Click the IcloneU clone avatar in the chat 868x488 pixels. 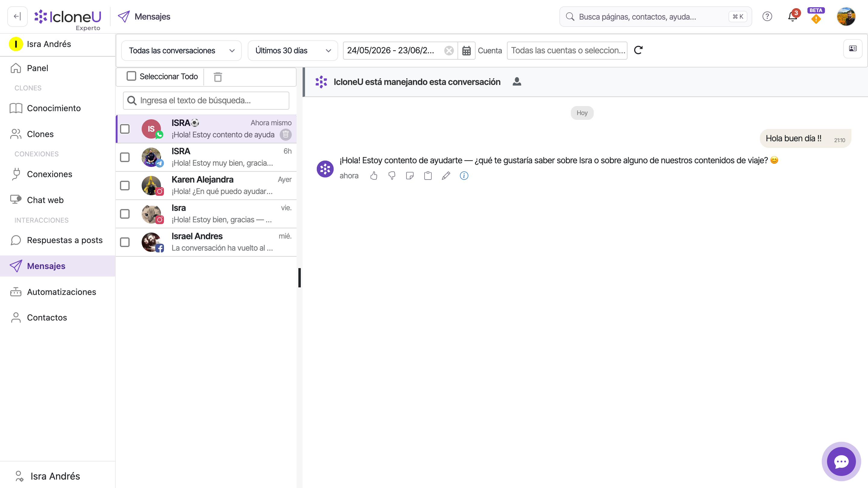(325, 169)
